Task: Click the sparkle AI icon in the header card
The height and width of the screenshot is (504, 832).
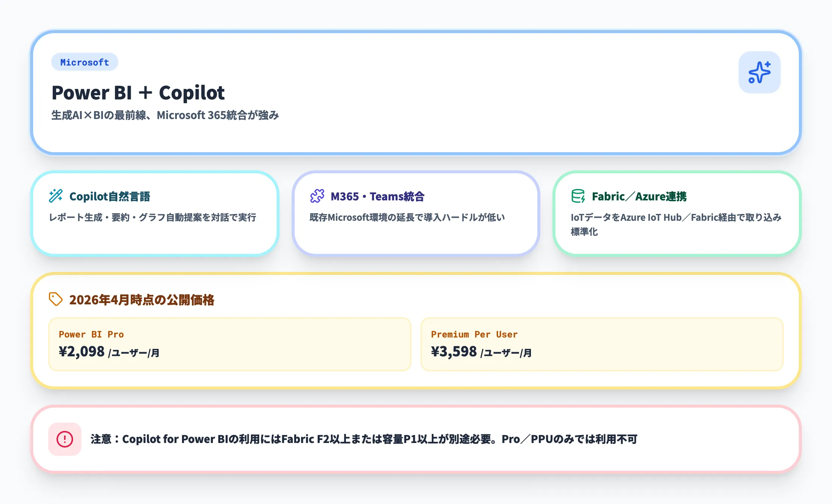Action: (759, 73)
